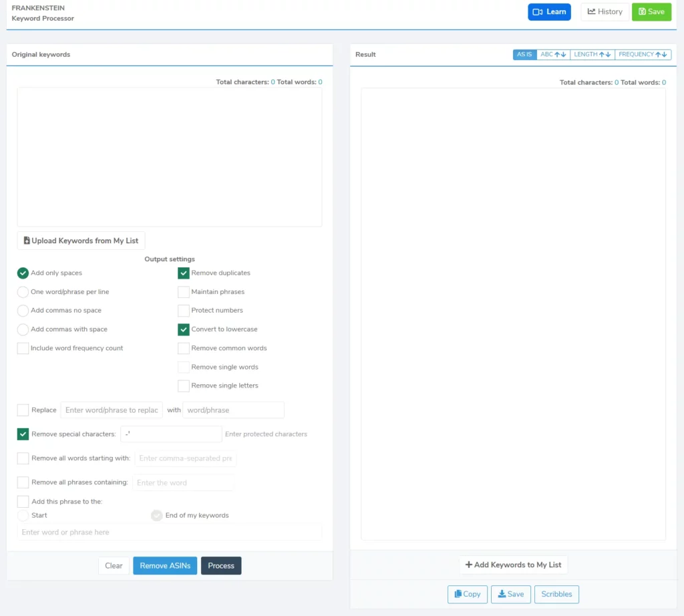
Task: Switch to the ABC sort tab
Action: 548,54
